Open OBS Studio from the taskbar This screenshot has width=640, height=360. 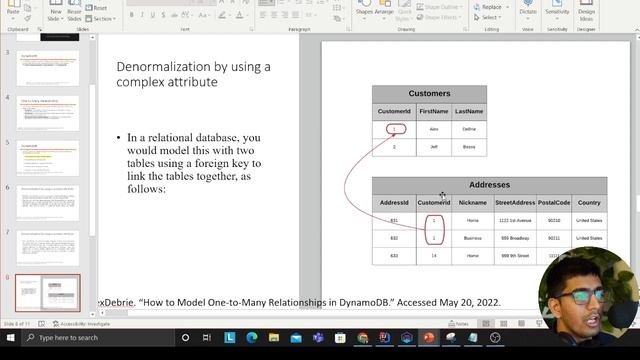[495, 338]
